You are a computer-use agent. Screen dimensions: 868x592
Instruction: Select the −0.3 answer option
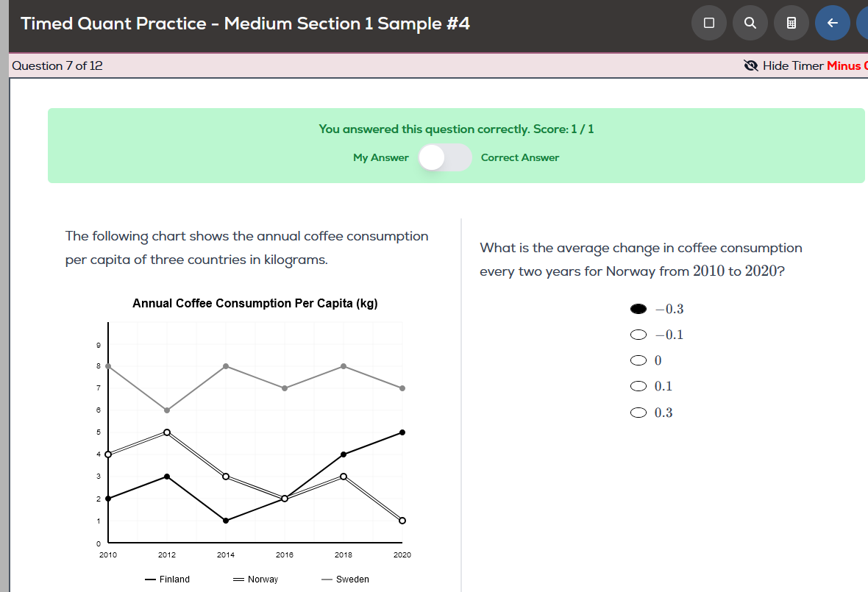pyautogui.click(x=638, y=309)
